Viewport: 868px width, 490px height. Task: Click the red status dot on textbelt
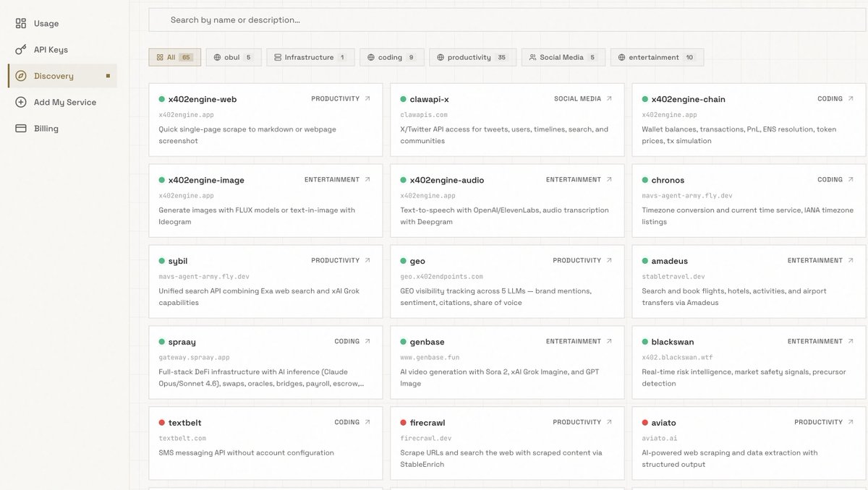pos(161,423)
